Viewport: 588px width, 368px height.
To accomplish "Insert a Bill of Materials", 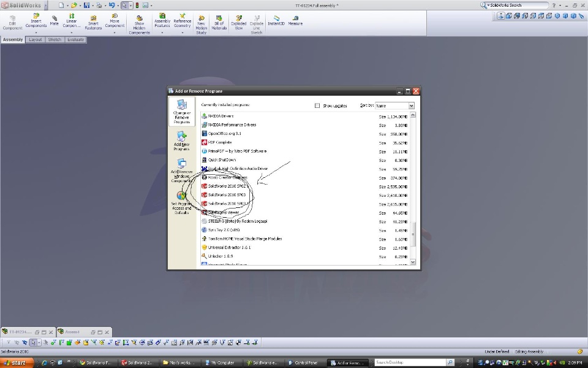I will [x=219, y=23].
